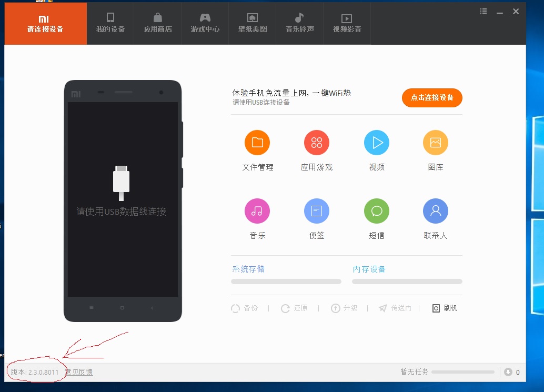Screen dimensions: 544x392
Task: Switch to the 请连接设备 MI tab
Action: [45, 24]
